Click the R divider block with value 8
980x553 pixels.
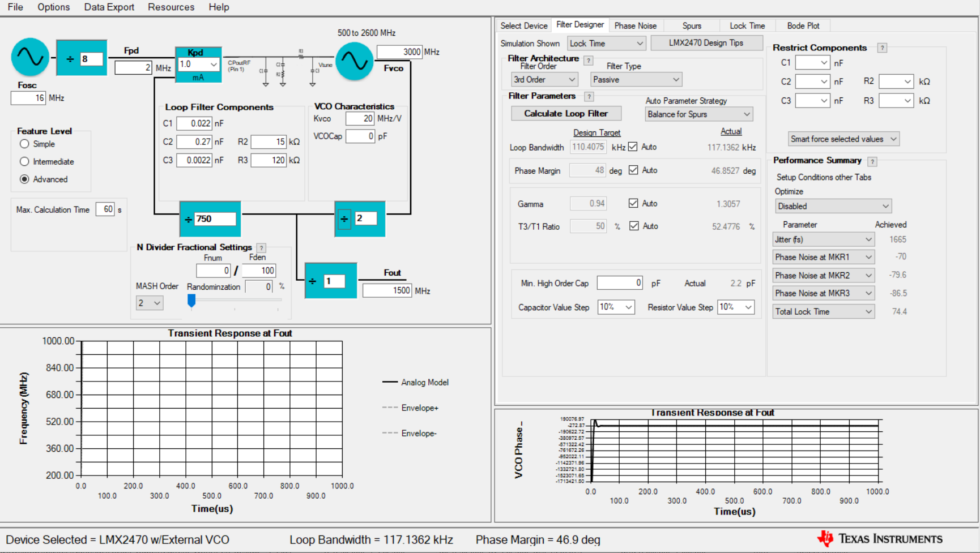82,58
